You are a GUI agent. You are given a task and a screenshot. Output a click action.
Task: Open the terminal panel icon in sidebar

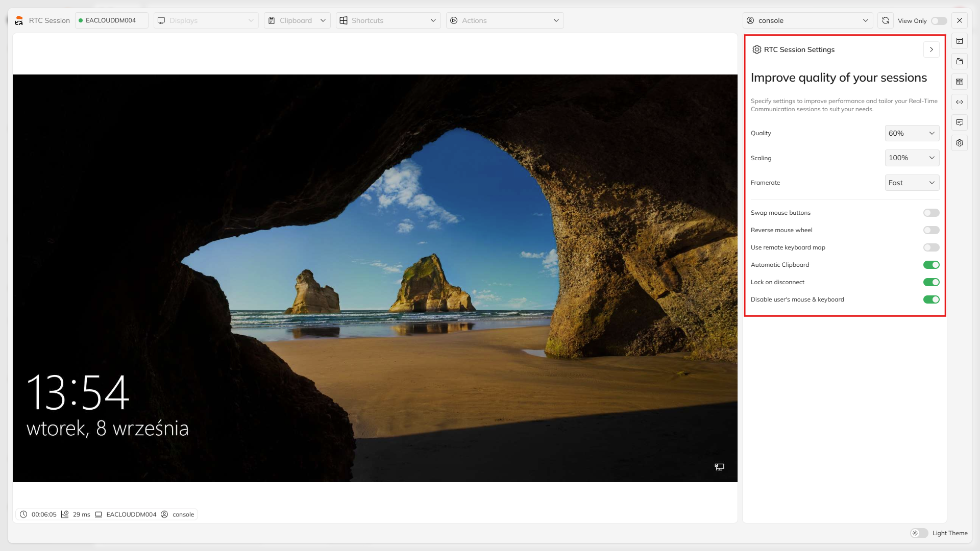point(960,41)
